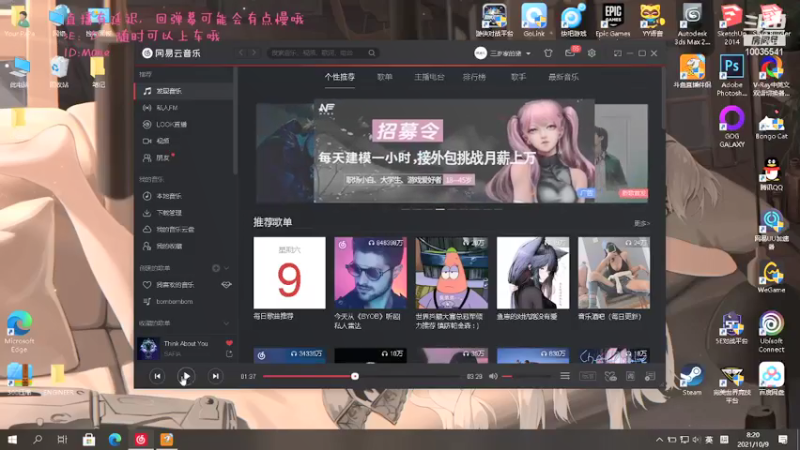The width and height of the screenshot is (800, 450).
Task: Click the user avatar picture
Action: (x=480, y=53)
